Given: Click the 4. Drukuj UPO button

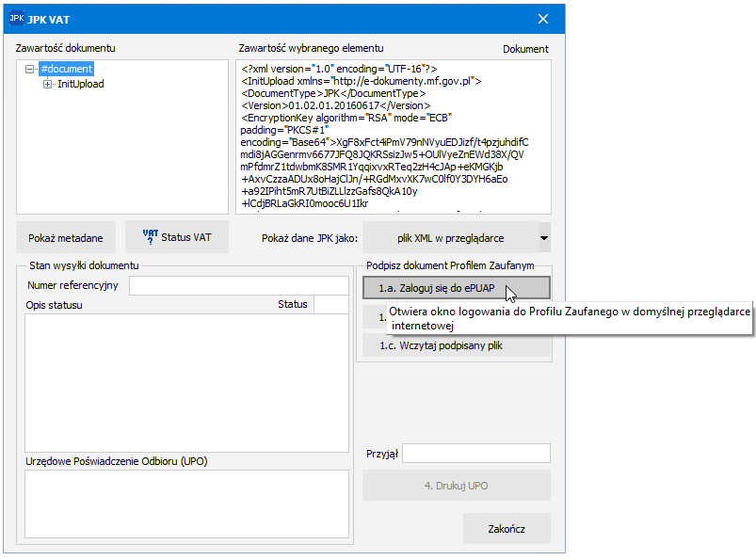Looking at the screenshot, I should [456, 486].
